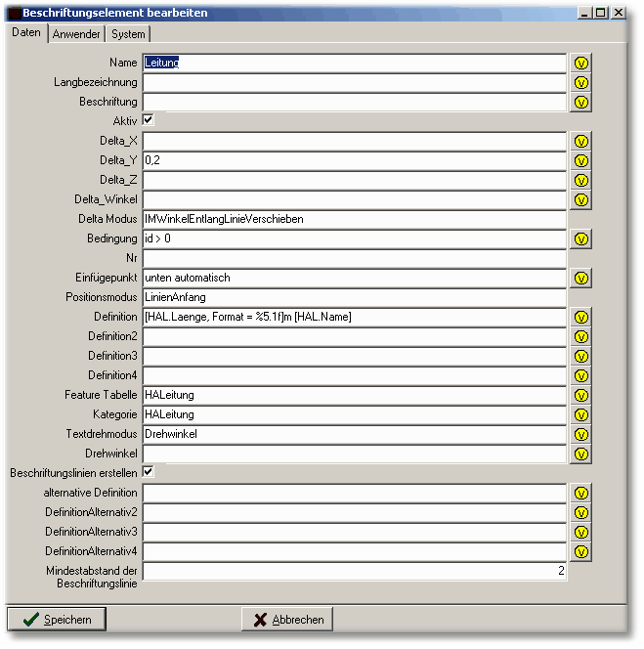Click the yellow V icon next to Bedingung

pos(581,238)
